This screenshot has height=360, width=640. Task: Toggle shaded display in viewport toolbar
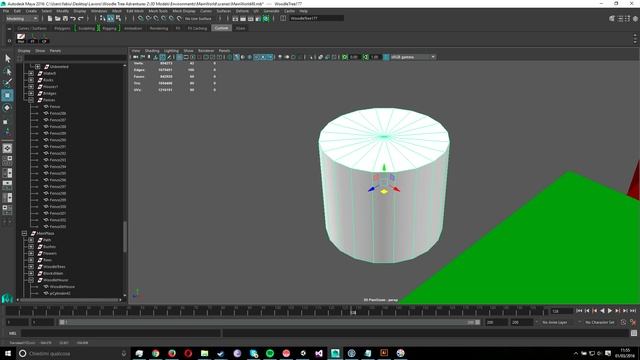click(x=236, y=57)
